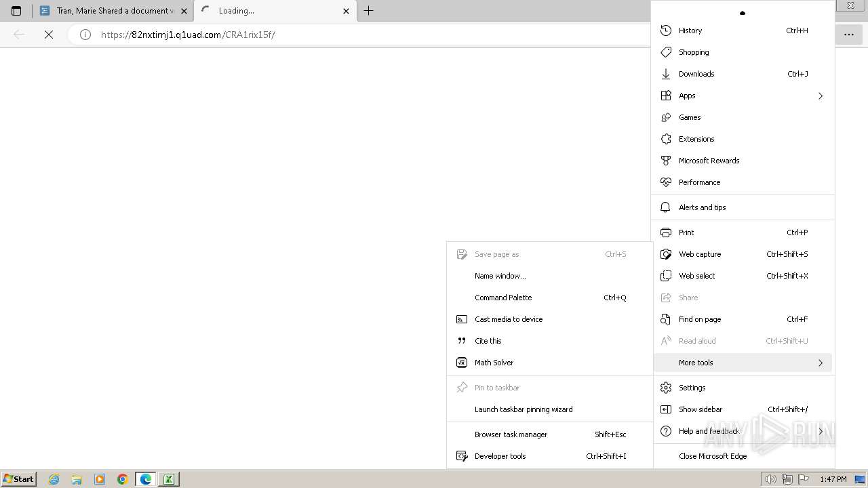Viewport: 868px width, 488px height.
Task: Click the taskbar clock 1:47 PM
Action: click(x=833, y=479)
